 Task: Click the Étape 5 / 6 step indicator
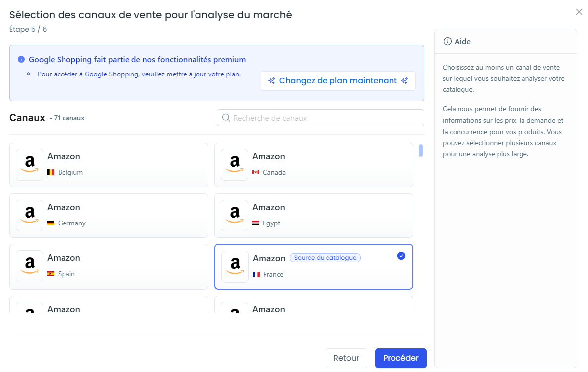28,29
